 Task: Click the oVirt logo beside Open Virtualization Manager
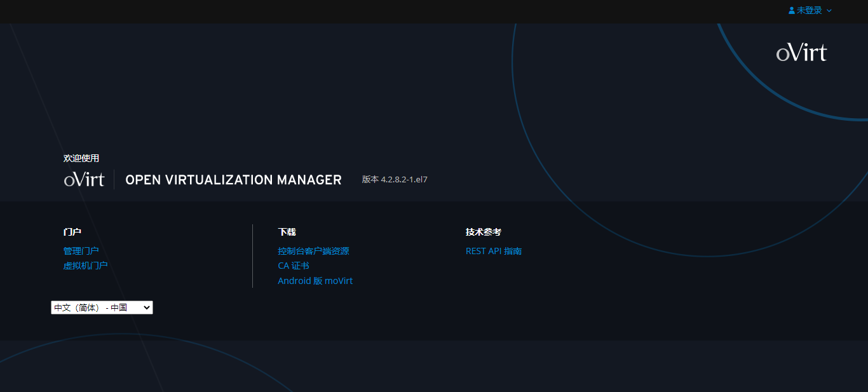(84, 180)
